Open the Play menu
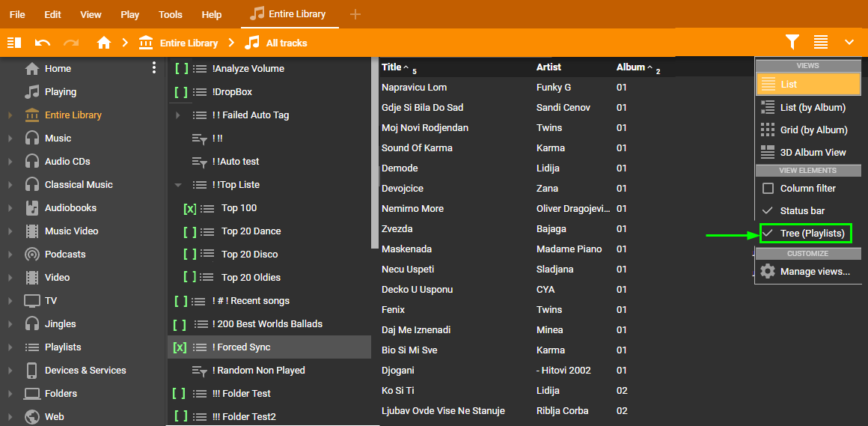The image size is (868, 426). (x=129, y=14)
